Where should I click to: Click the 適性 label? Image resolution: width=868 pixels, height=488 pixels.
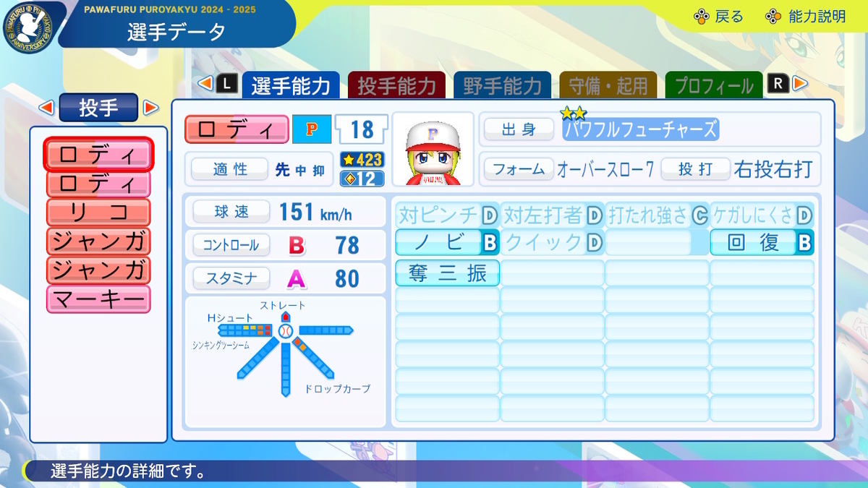pyautogui.click(x=230, y=169)
